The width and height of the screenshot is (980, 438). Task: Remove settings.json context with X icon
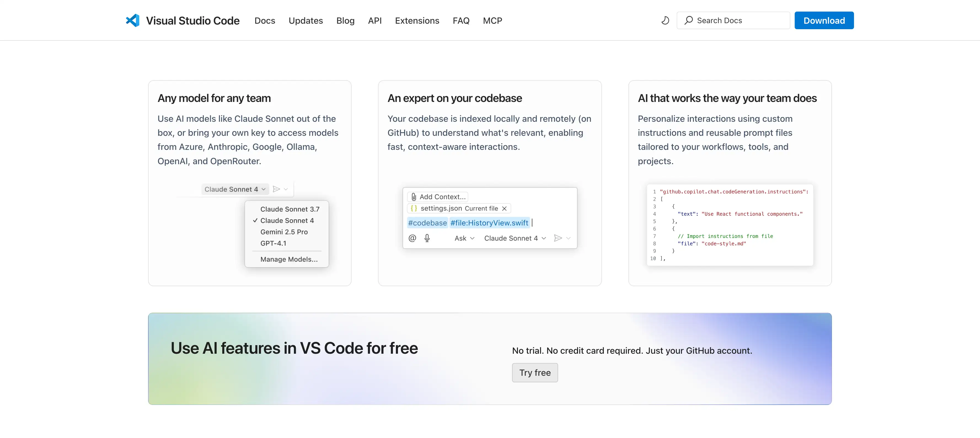coord(504,208)
